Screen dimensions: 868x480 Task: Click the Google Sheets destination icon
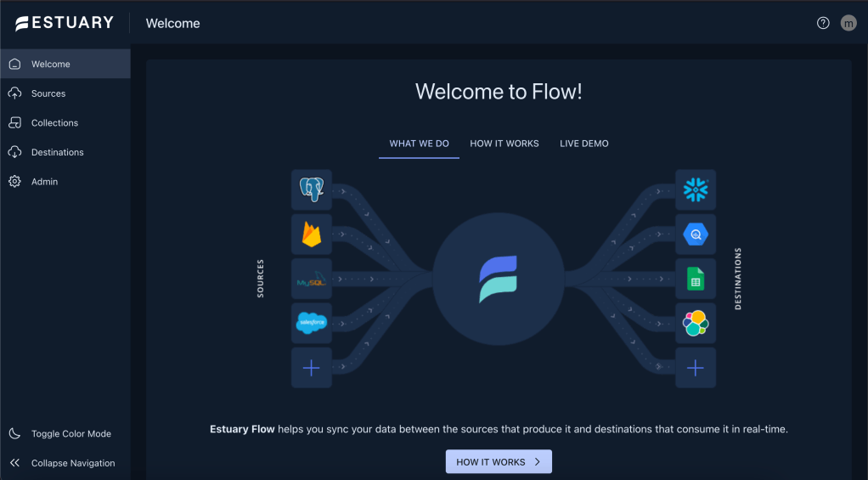pos(696,279)
